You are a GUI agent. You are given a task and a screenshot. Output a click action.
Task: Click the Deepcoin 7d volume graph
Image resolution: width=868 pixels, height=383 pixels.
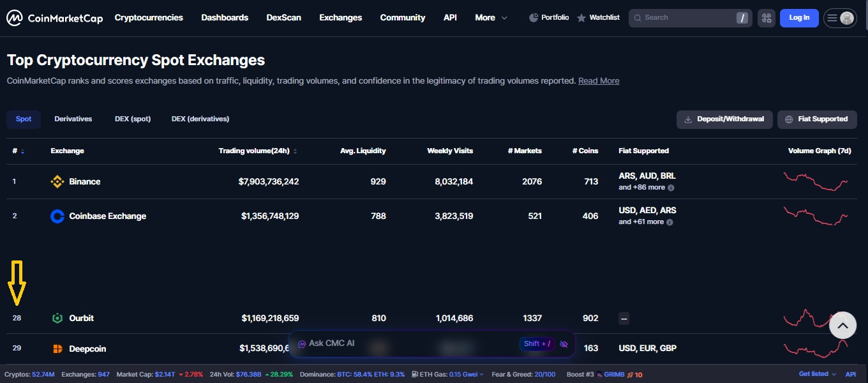[817, 349]
